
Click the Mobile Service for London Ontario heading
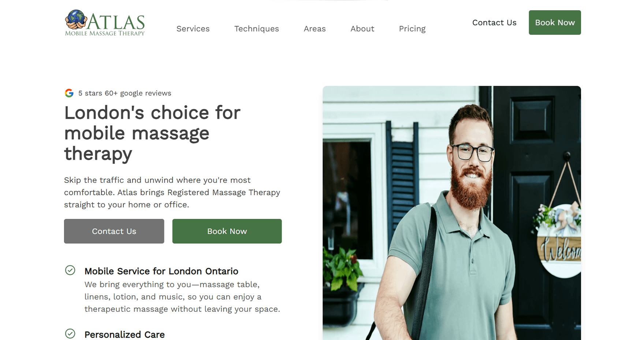click(x=161, y=271)
